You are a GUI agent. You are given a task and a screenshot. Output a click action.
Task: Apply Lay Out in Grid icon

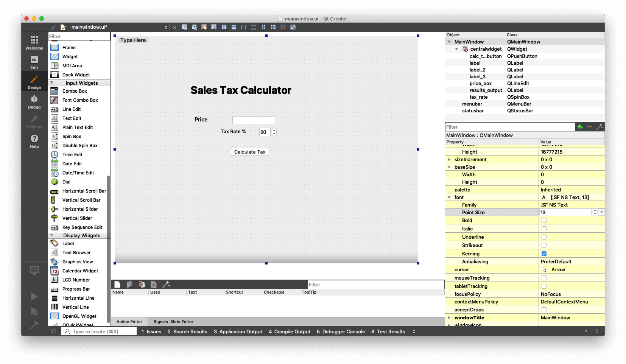point(273,27)
